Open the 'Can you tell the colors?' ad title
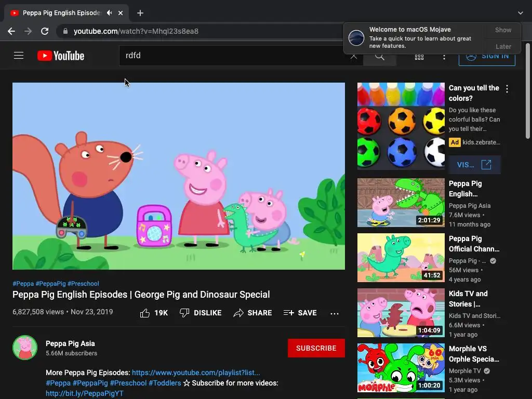The height and width of the screenshot is (399, 532). pos(474,93)
